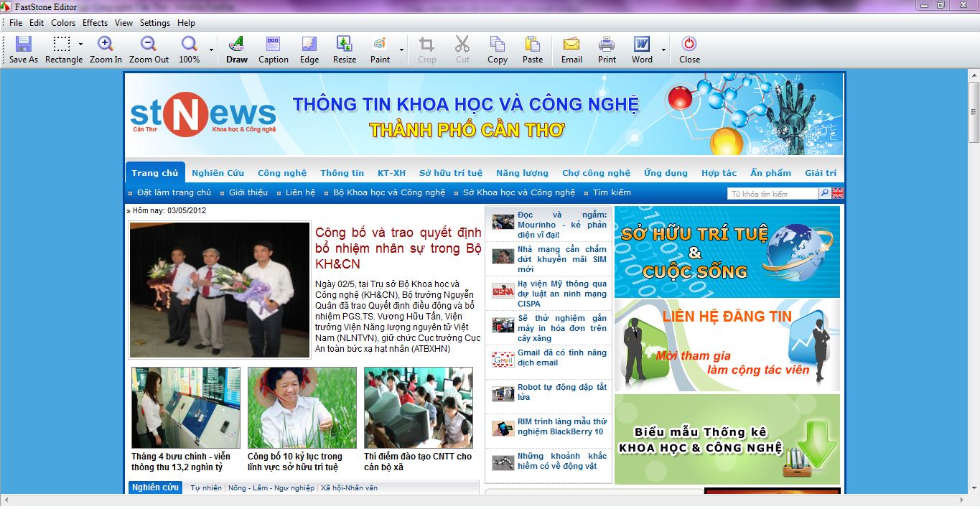Click the vertical scrollbar thumb
The image size is (980, 509).
[x=974, y=122]
